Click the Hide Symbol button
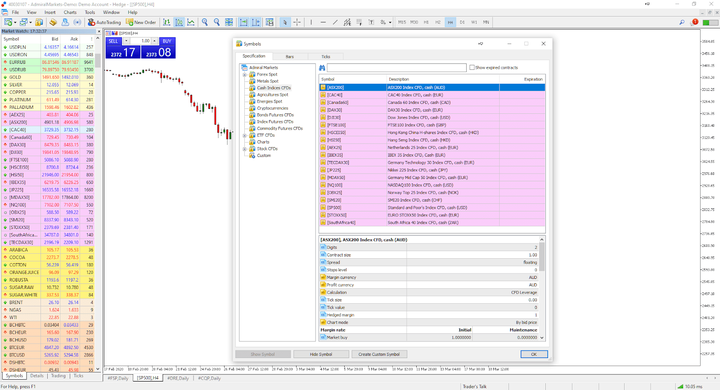The width and height of the screenshot is (720, 390). pyautogui.click(x=321, y=354)
